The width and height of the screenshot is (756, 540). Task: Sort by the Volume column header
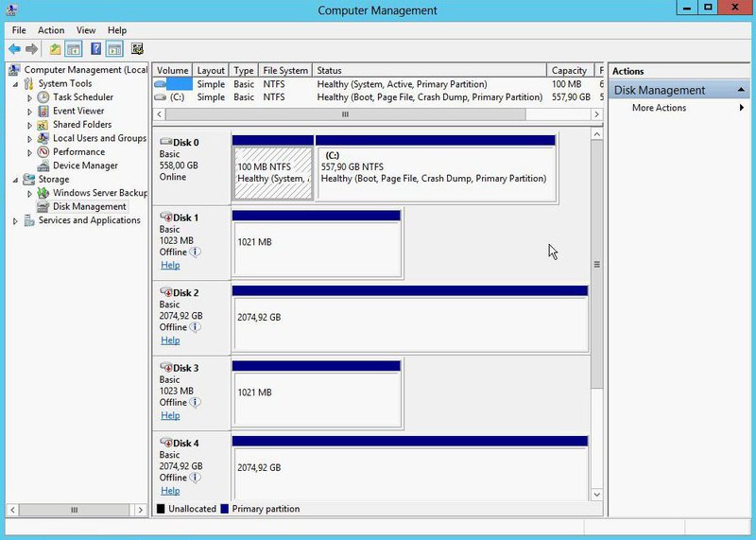click(173, 71)
